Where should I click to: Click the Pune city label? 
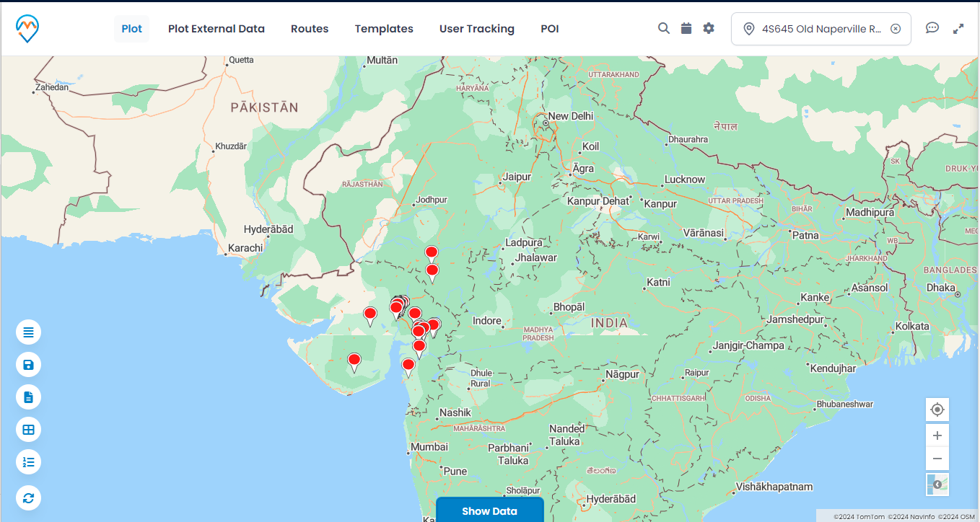click(x=455, y=472)
